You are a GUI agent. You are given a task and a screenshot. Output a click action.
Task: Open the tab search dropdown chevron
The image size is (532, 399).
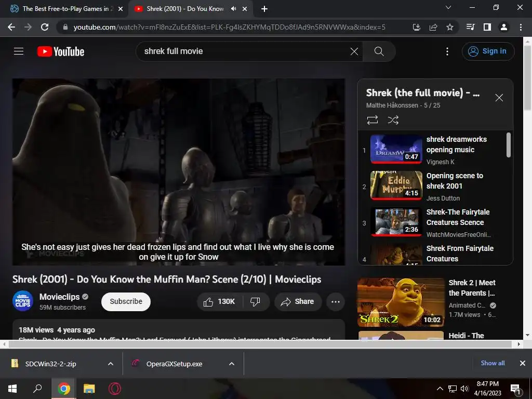pos(448,7)
